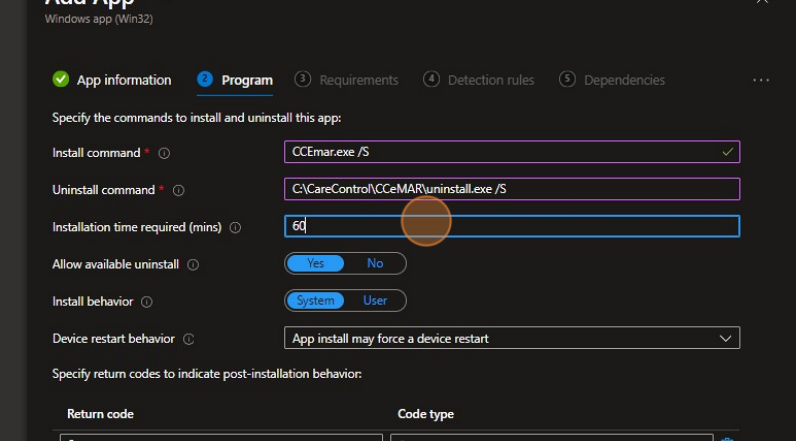Click the info icon next to Install behavior
Viewport: 796px width, 441px height.
click(x=146, y=301)
